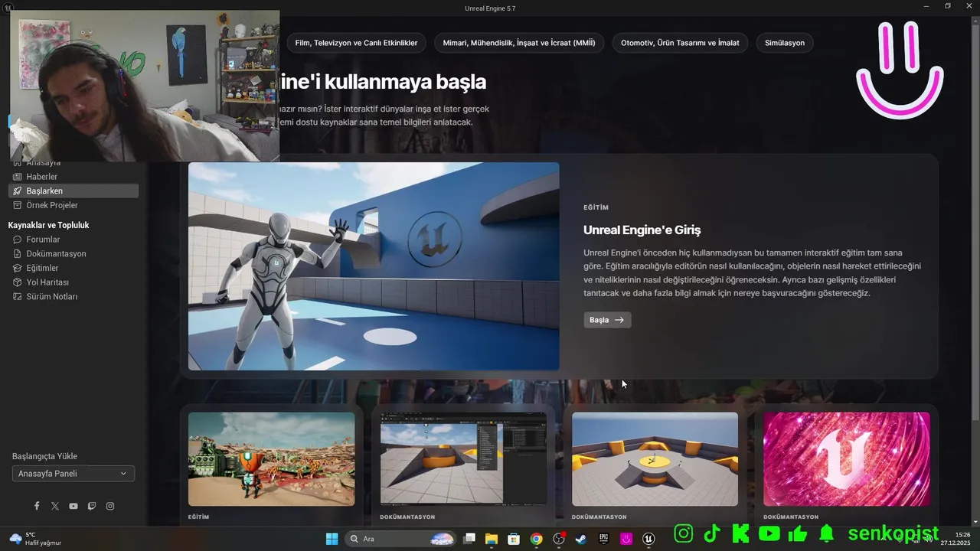980x551 pixels.
Task: Click the Unreal Engine'e Giriş heading
Action: [x=642, y=230]
